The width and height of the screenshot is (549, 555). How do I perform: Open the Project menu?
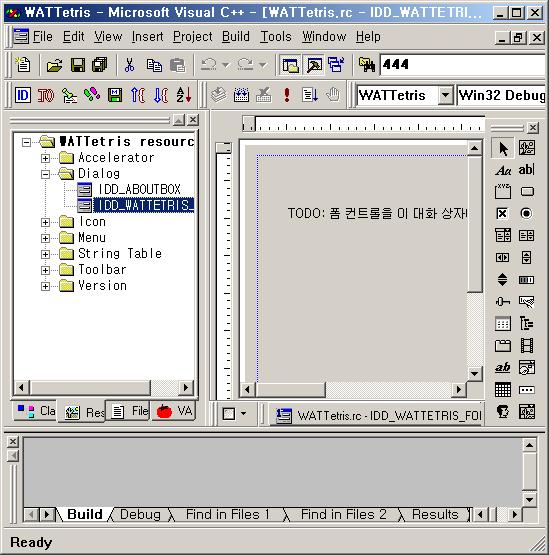(193, 36)
